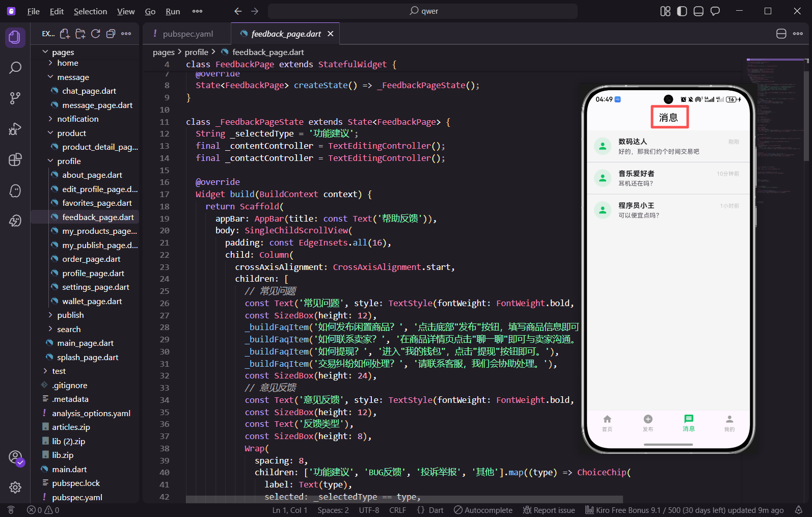Open the notifications bell in status bar

tap(799, 510)
